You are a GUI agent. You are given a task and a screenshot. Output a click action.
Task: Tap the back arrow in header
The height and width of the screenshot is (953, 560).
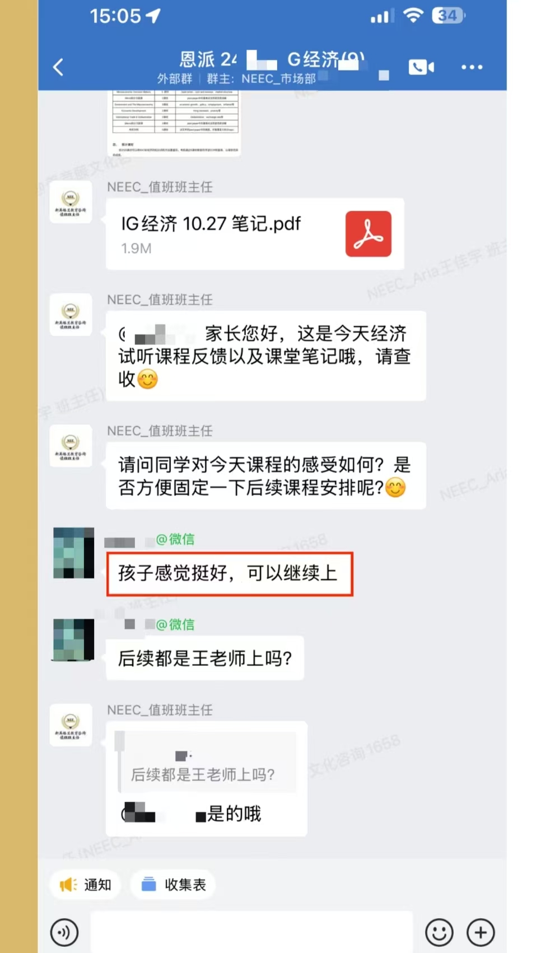(58, 67)
